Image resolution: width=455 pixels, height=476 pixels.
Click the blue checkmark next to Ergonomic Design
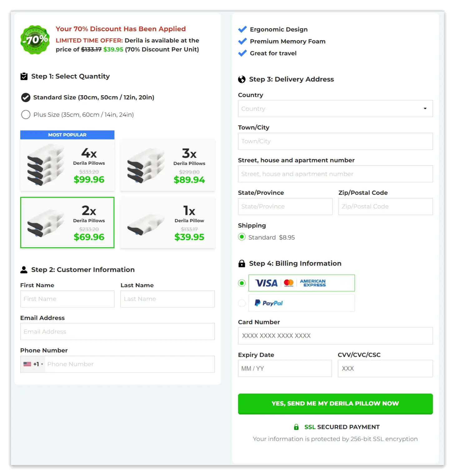point(242,29)
